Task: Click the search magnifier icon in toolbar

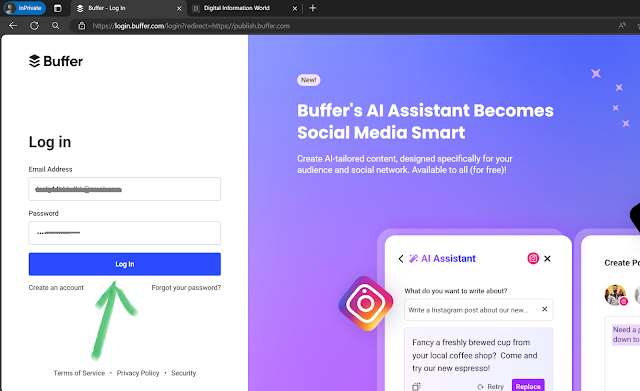Action: click(x=56, y=26)
